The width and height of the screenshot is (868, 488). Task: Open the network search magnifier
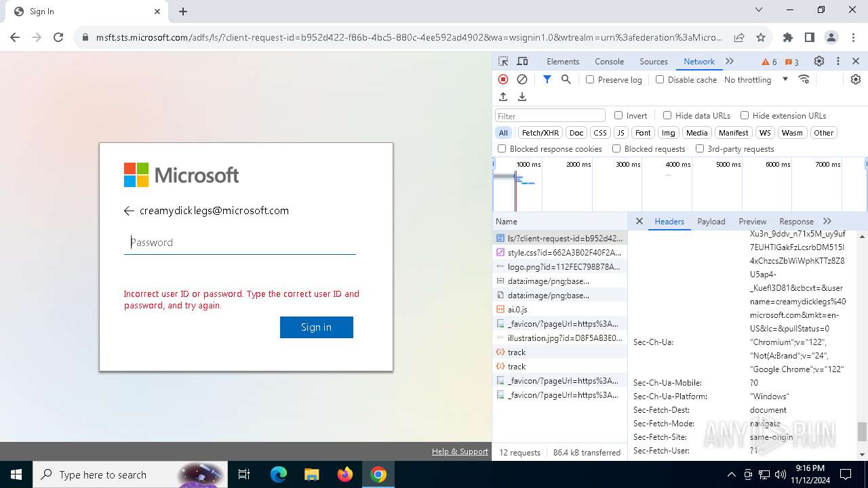tap(566, 79)
